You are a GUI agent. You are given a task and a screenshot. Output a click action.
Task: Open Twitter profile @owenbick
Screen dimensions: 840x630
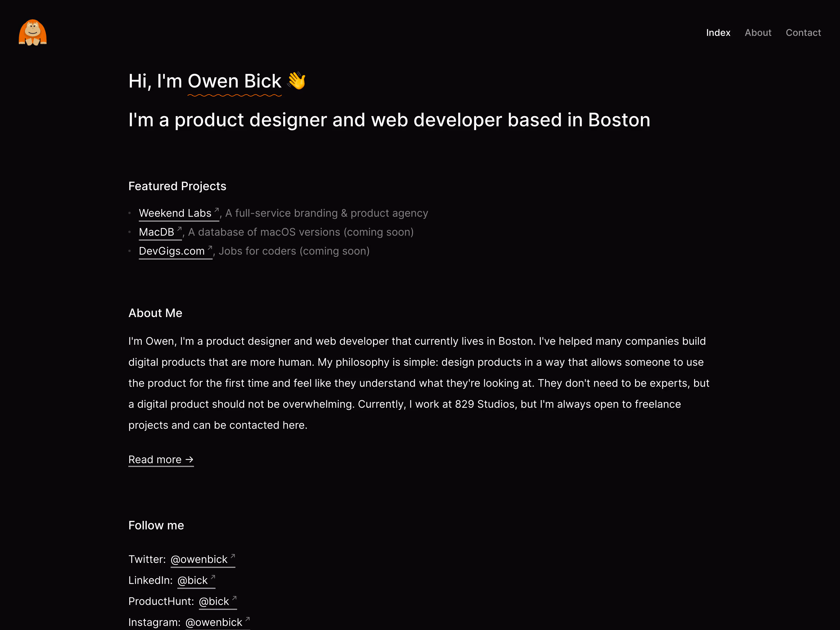pos(199,559)
